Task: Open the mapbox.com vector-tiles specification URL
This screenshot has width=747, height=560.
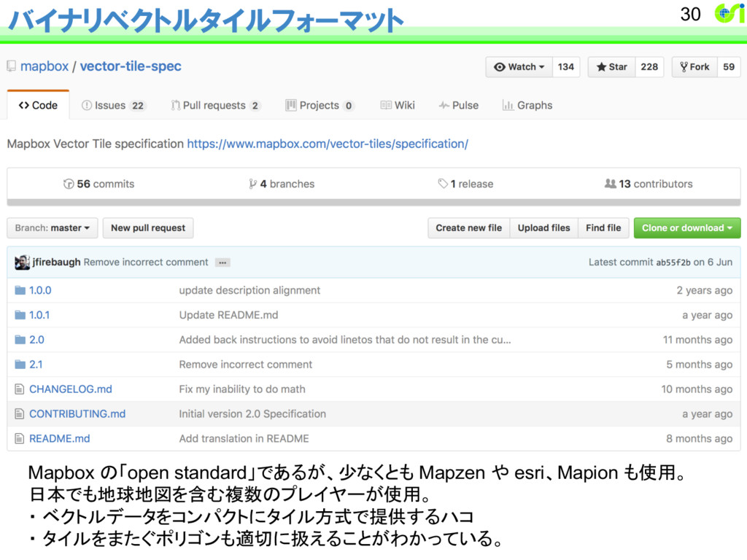Action: pyautogui.click(x=328, y=144)
